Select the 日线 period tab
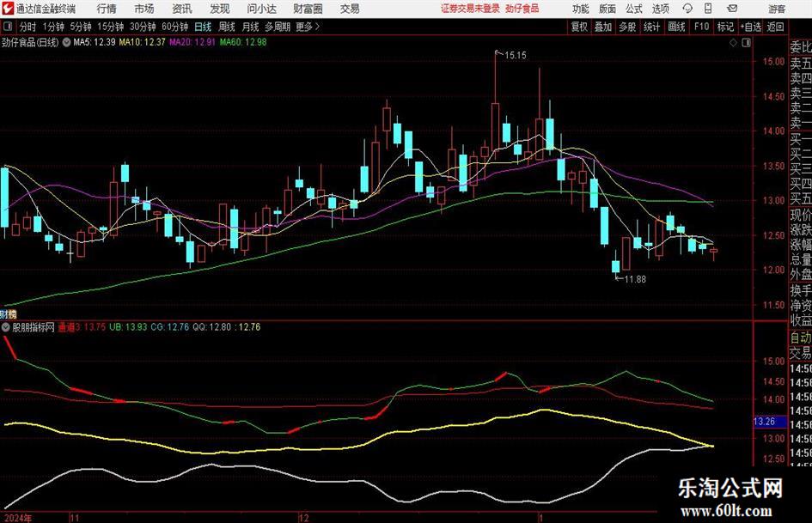 [203, 27]
